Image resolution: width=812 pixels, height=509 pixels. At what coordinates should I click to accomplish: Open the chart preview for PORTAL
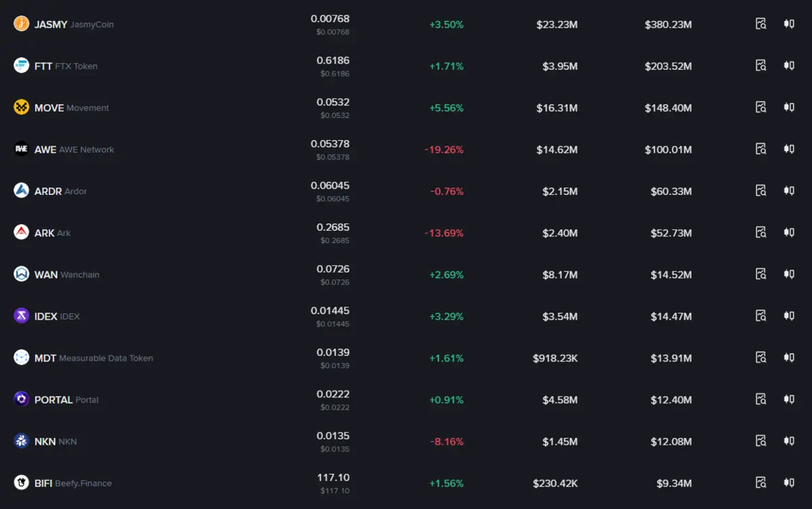pos(761,399)
